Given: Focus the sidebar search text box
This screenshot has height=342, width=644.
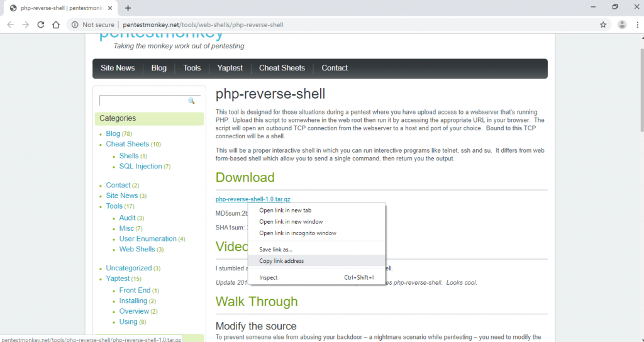Looking at the screenshot, I should point(143,101).
